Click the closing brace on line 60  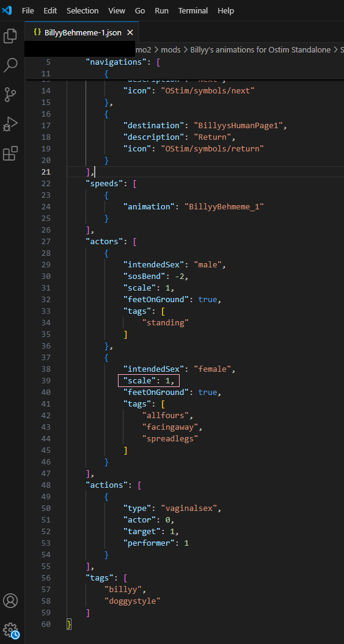point(69,624)
